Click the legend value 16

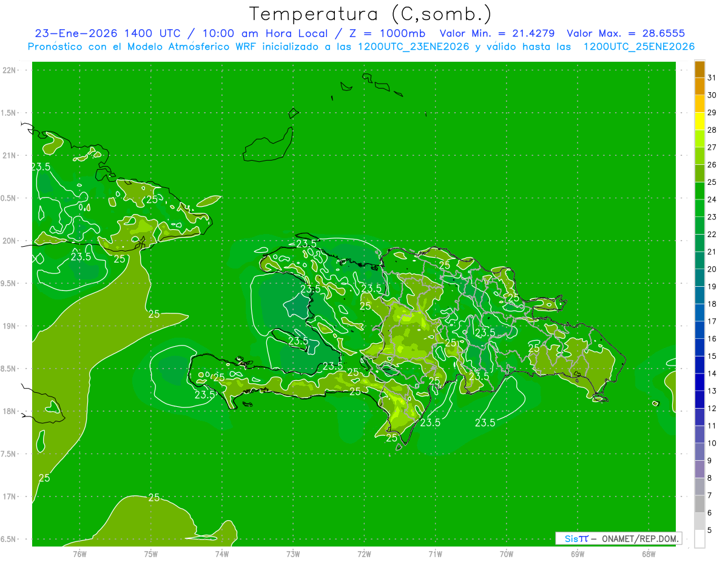[x=712, y=338]
